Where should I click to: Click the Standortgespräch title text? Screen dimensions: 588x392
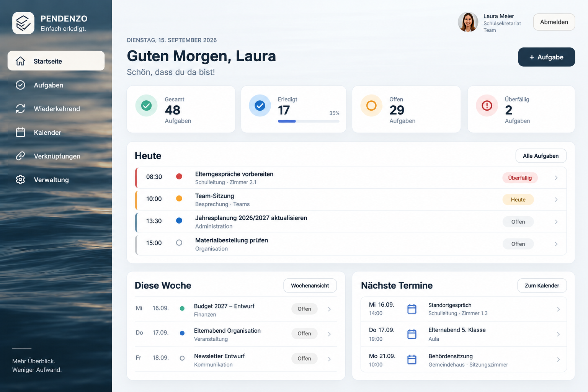(450, 305)
